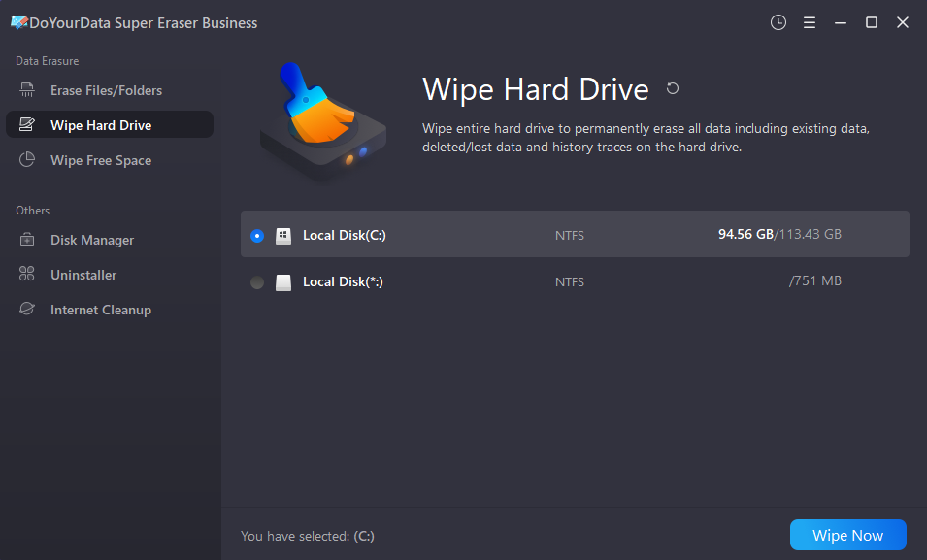Viewport: 927px width, 560px height.
Task: Click the NTFS label of Local Disk(C:)
Action: (x=570, y=235)
